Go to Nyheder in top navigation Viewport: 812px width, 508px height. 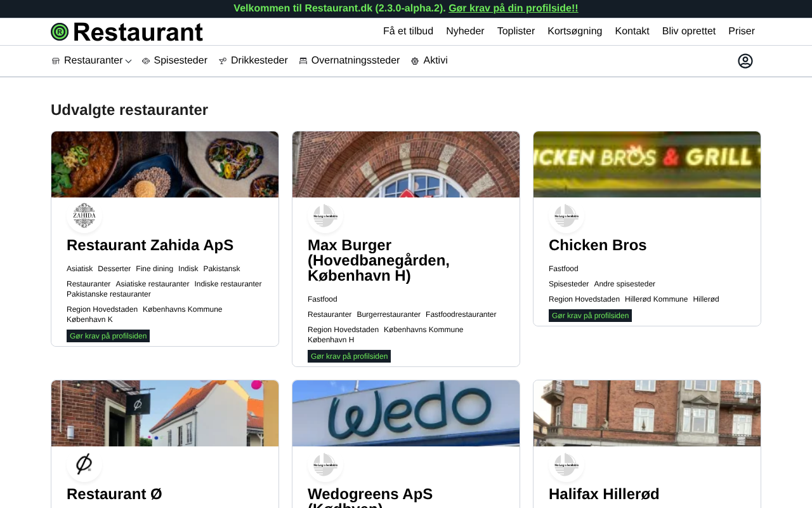[x=465, y=31]
